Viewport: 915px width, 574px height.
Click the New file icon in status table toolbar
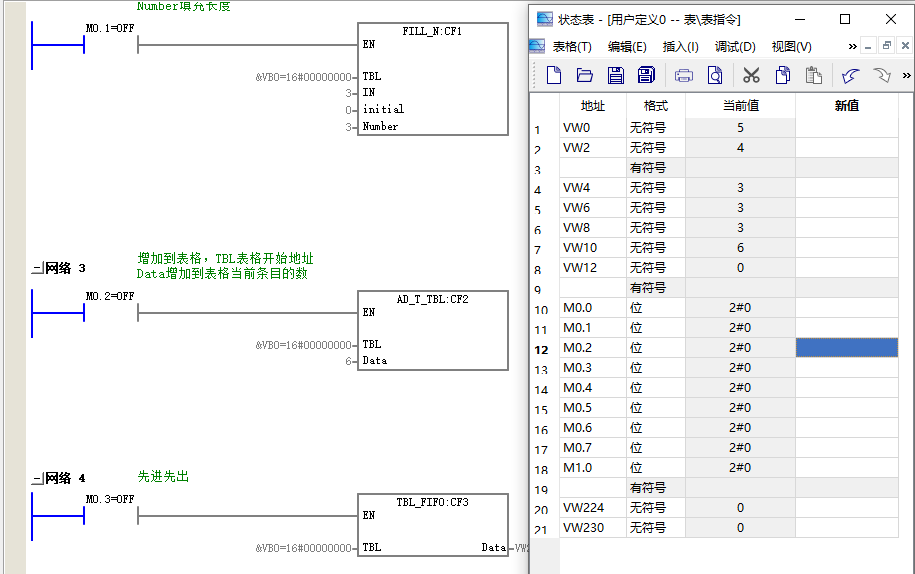click(554, 75)
